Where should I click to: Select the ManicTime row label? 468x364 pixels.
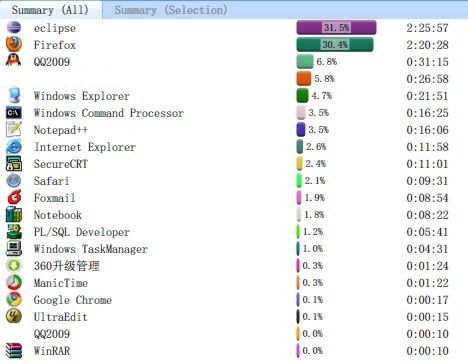click(61, 283)
